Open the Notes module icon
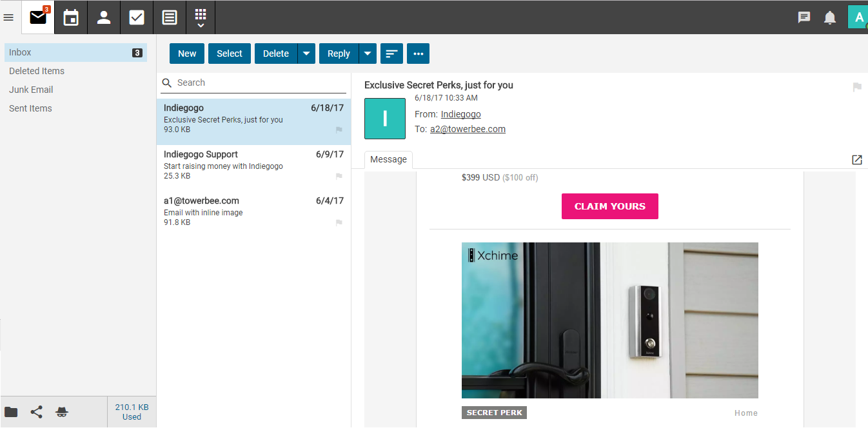 click(170, 17)
